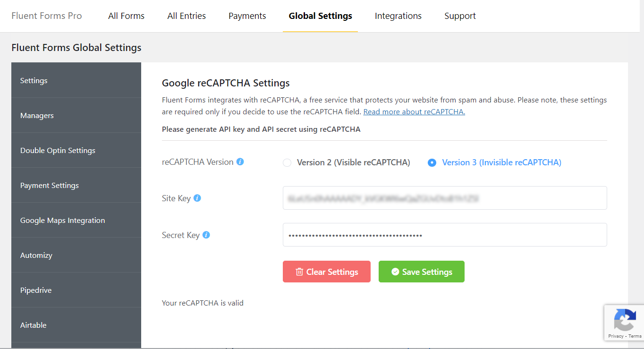
Task: Click inside the Secret Key input field
Action: pos(444,235)
